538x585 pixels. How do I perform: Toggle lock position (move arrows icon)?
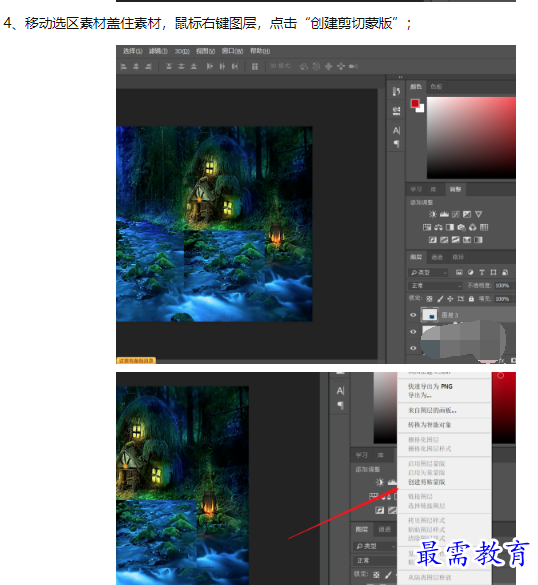450,299
